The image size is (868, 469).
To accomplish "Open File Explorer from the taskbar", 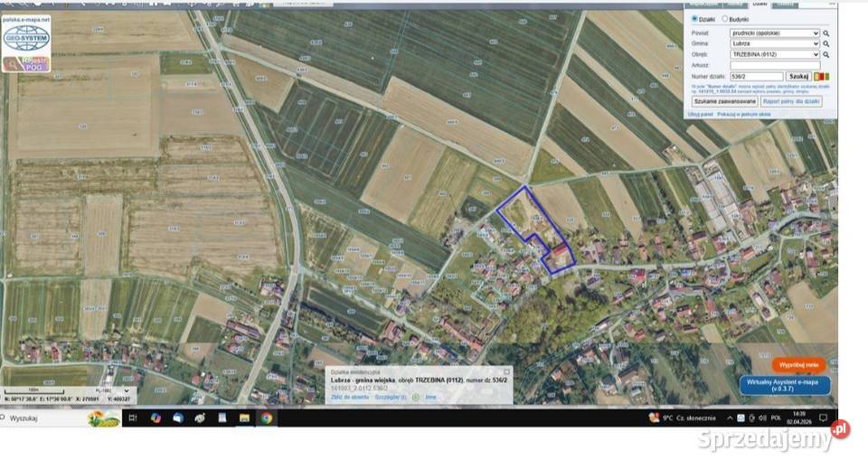I will [244, 418].
